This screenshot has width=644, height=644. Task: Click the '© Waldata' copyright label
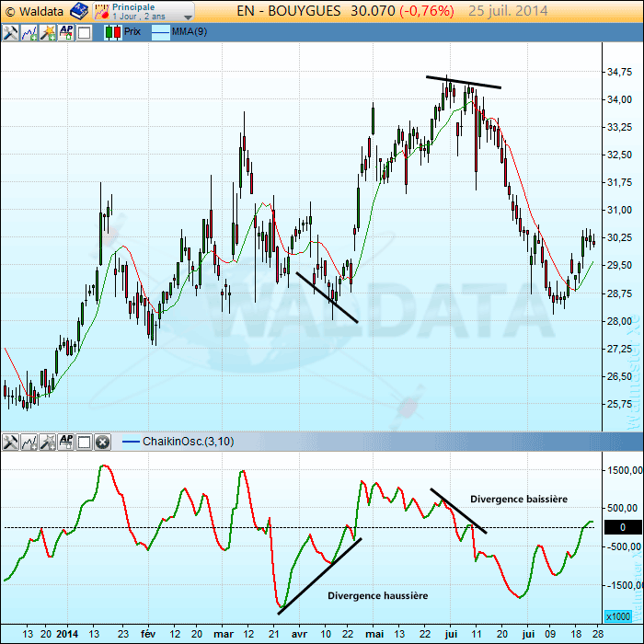click(x=35, y=11)
